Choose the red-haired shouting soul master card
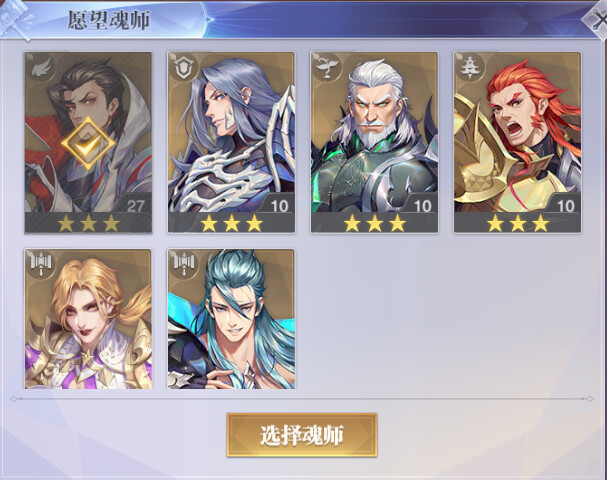607x480 pixels. (518, 142)
